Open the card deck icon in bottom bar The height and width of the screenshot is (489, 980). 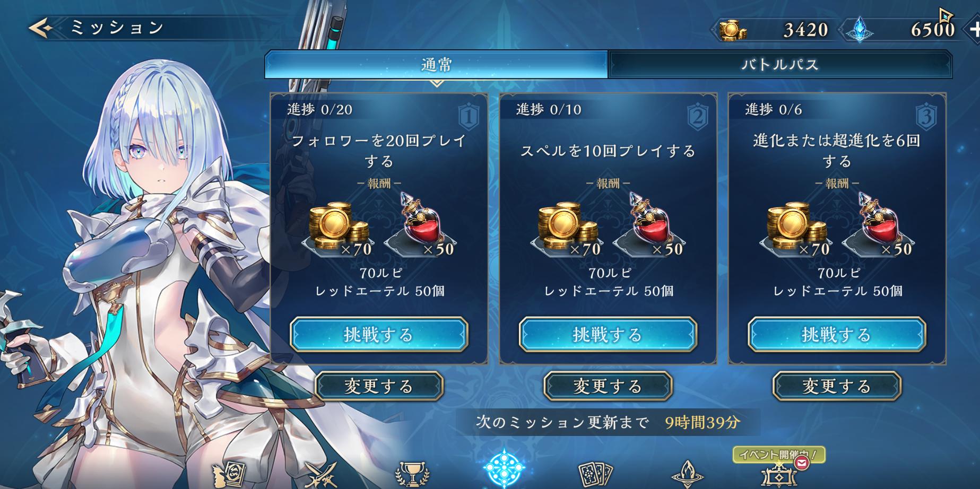(595, 474)
